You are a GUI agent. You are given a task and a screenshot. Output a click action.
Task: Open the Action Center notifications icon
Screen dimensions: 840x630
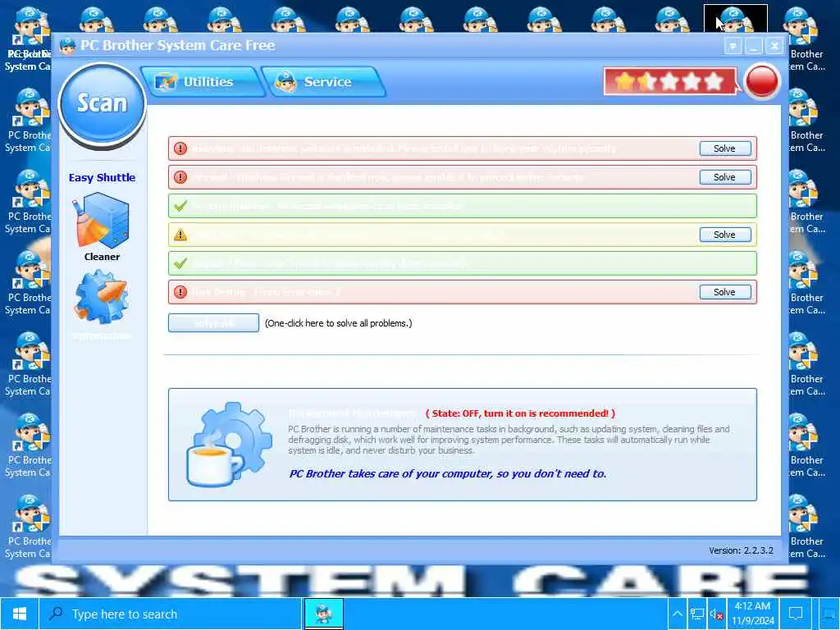pos(796,614)
